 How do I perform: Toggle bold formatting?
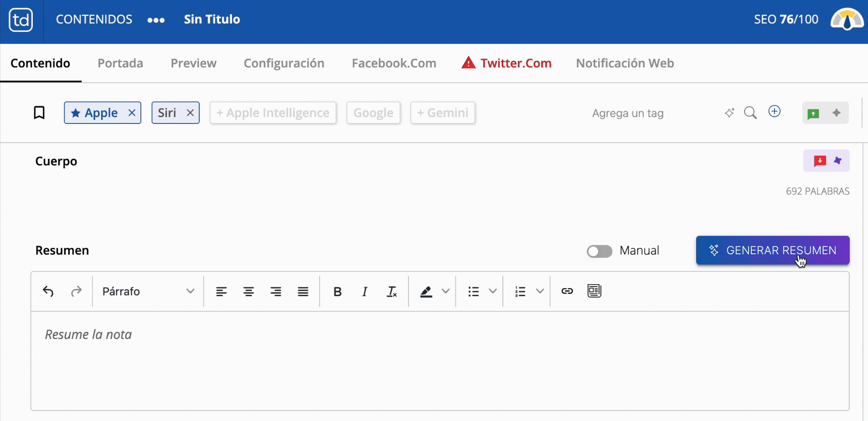337,292
